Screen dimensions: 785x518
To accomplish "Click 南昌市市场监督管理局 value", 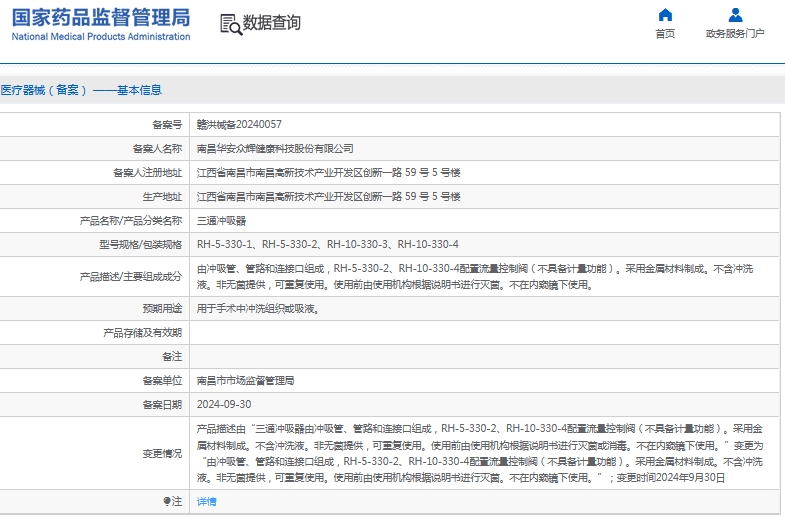I will (x=245, y=381).
